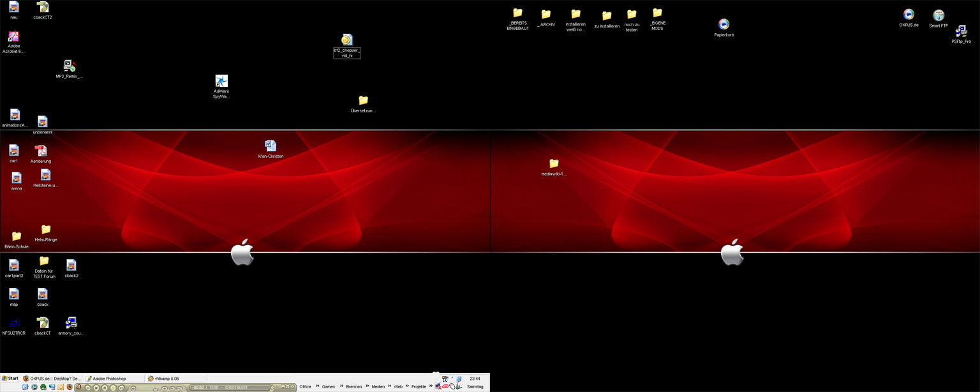The image size is (980, 392).
Task: Expand the Games toolbar chevron
Action: pyautogui.click(x=341, y=386)
